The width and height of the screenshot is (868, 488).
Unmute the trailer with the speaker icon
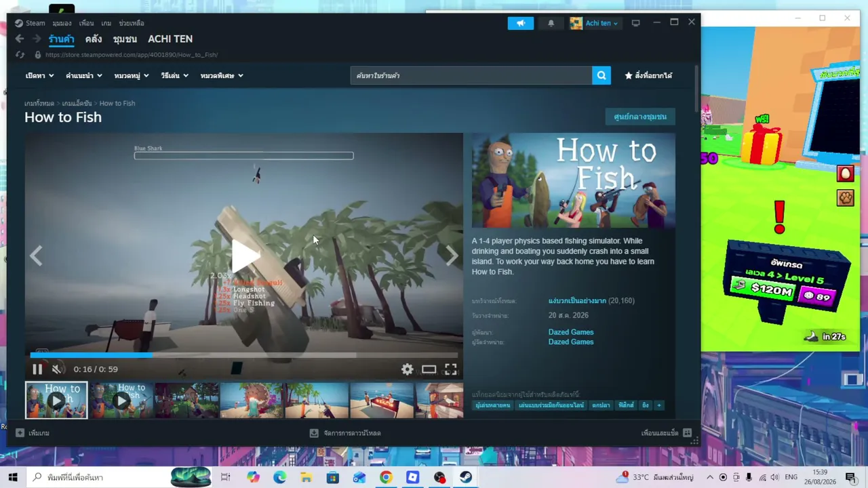[x=58, y=369]
